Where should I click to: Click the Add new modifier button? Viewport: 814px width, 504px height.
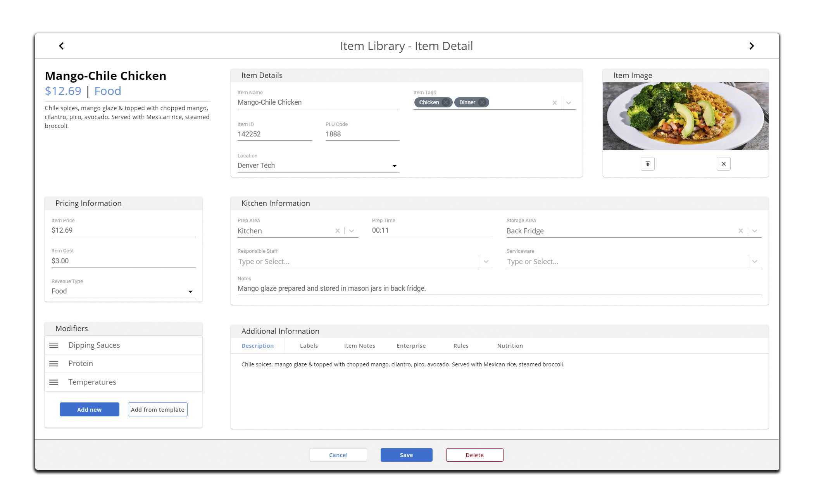(90, 409)
